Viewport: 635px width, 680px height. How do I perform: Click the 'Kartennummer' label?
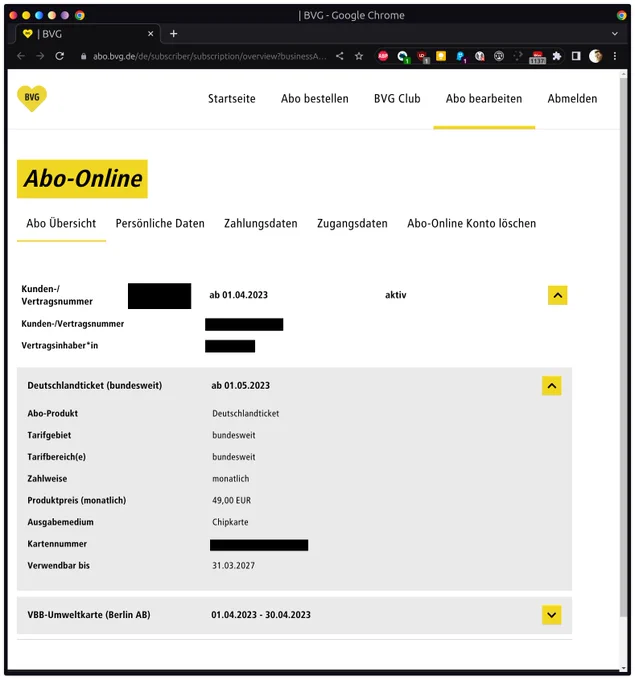point(57,544)
